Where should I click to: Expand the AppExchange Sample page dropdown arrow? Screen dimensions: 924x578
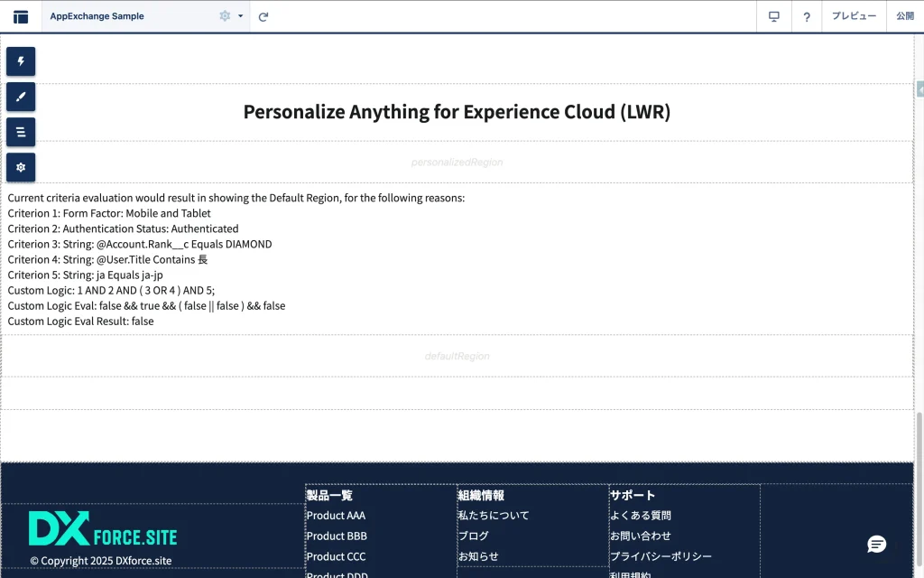tap(241, 16)
